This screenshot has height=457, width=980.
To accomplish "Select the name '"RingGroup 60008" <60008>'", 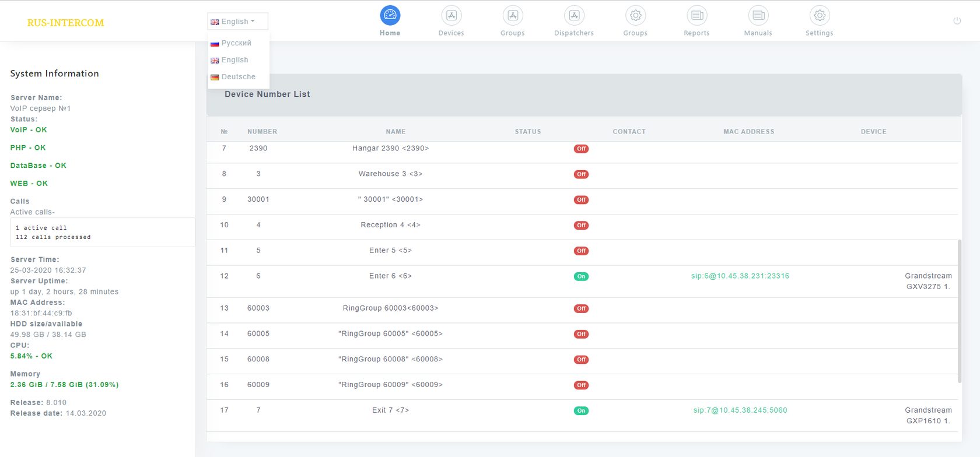I will point(390,360).
